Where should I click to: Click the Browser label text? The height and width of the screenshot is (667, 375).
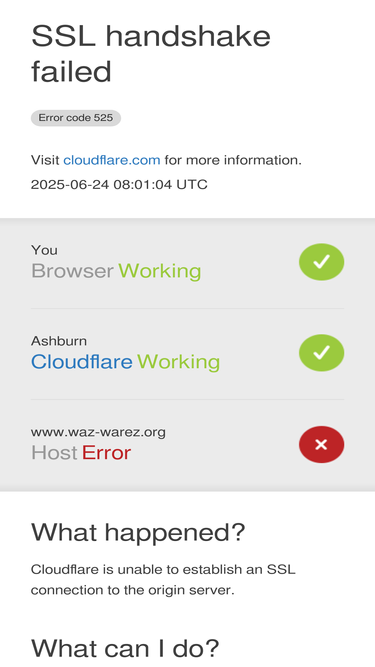72,271
